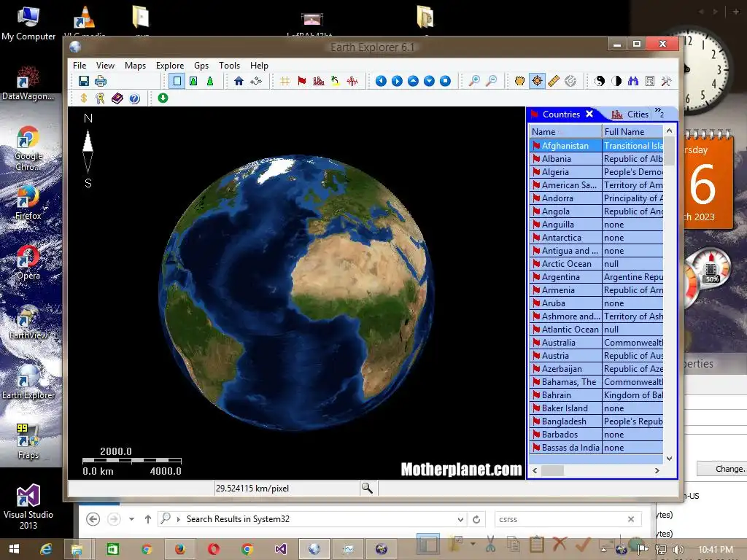
Task: Select the green framed map view icon
Action: [x=193, y=81]
